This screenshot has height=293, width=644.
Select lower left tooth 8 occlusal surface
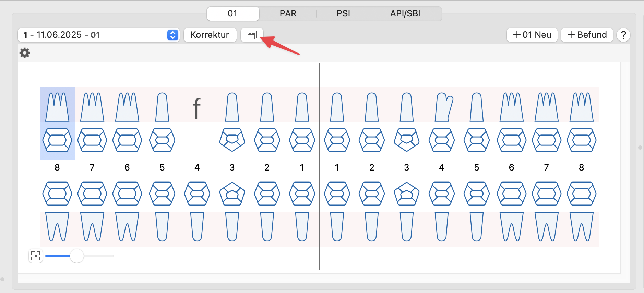[582, 194]
